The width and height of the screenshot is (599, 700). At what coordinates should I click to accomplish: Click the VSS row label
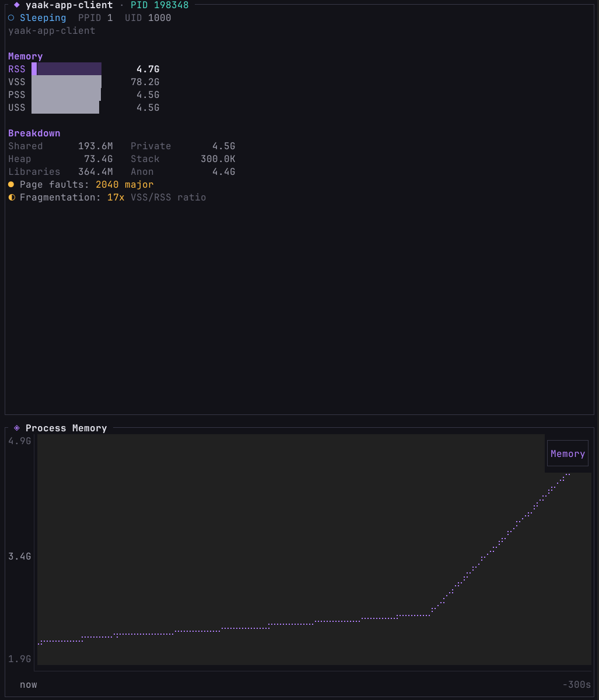[x=17, y=82]
